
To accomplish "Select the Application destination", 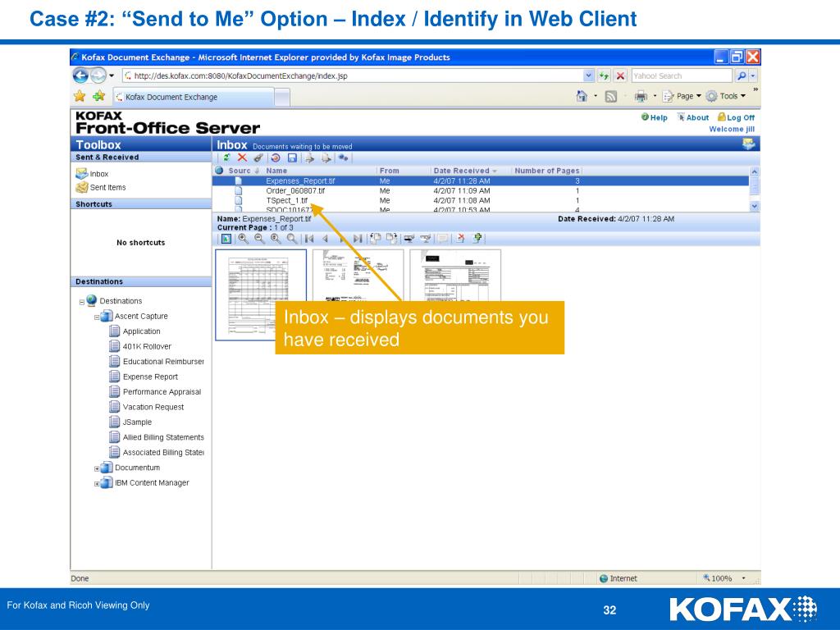I will (x=135, y=331).
